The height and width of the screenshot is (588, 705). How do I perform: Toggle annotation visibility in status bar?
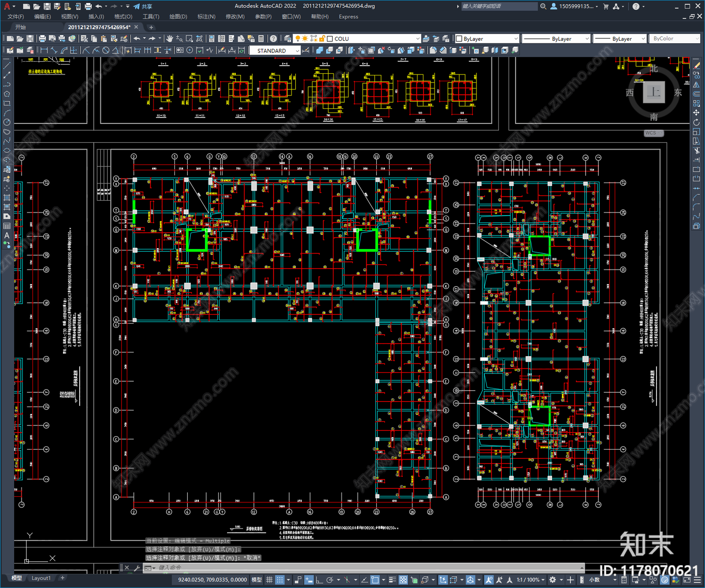pyautogui.click(x=489, y=580)
